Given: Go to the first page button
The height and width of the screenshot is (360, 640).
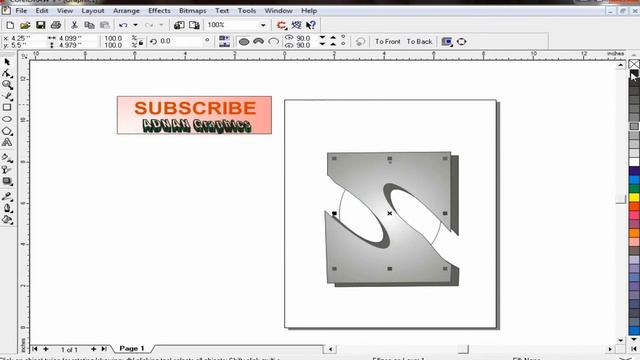Looking at the screenshot, I should pyautogui.click(x=35, y=349).
